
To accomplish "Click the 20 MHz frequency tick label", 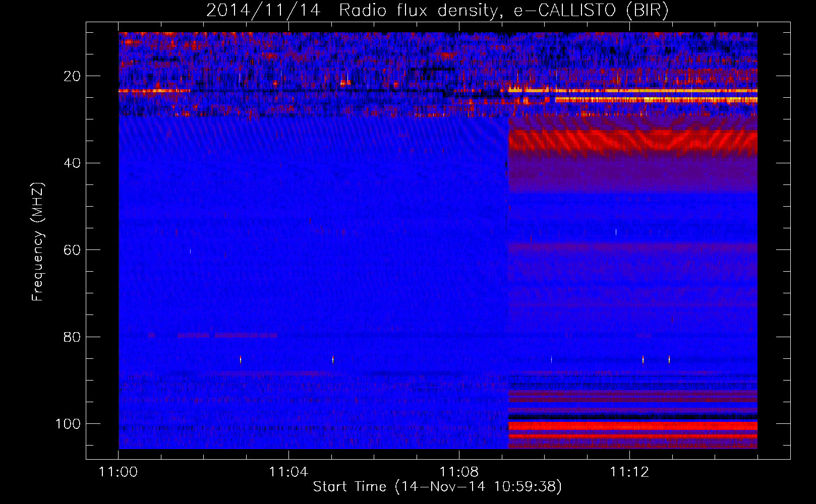I will pos(73,76).
